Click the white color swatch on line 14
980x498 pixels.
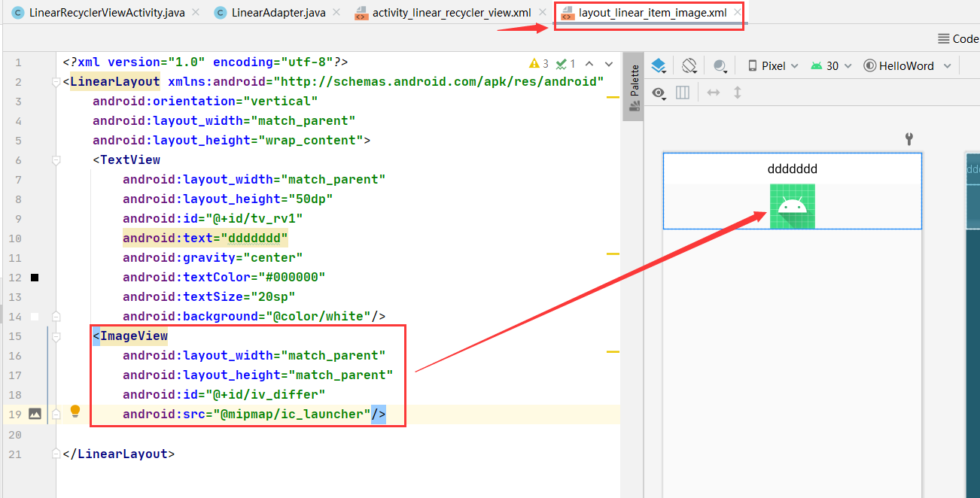[x=35, y=317]
